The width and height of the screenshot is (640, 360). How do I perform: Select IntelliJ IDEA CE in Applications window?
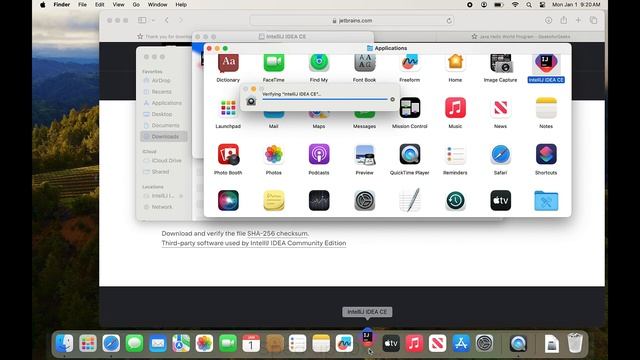coord(546,63)
